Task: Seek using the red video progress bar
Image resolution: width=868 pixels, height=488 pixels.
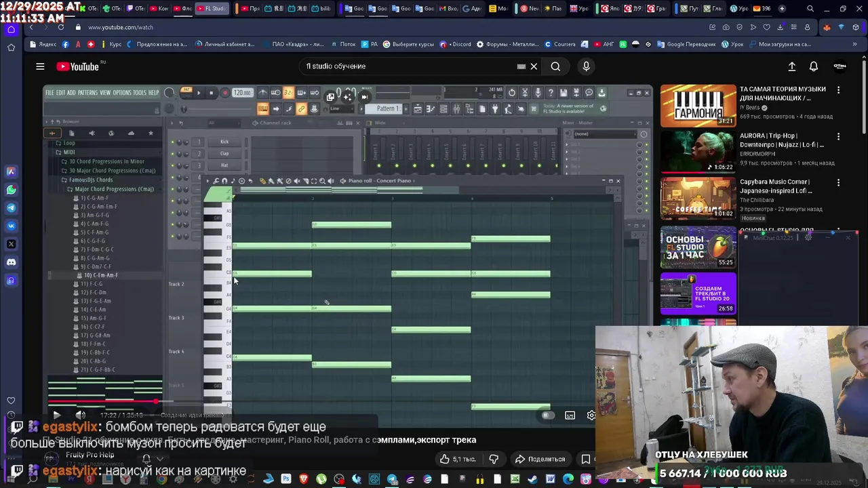Action: [102, 402]
